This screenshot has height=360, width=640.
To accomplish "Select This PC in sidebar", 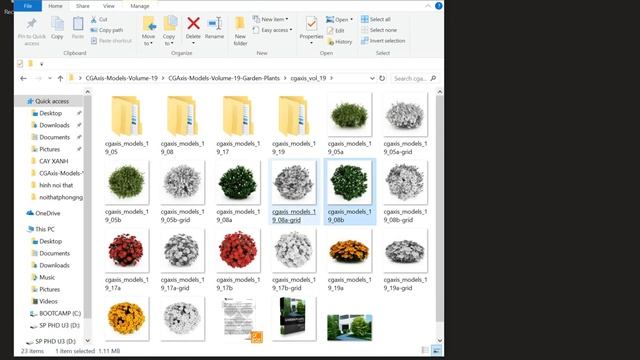I will coord(44,229).
